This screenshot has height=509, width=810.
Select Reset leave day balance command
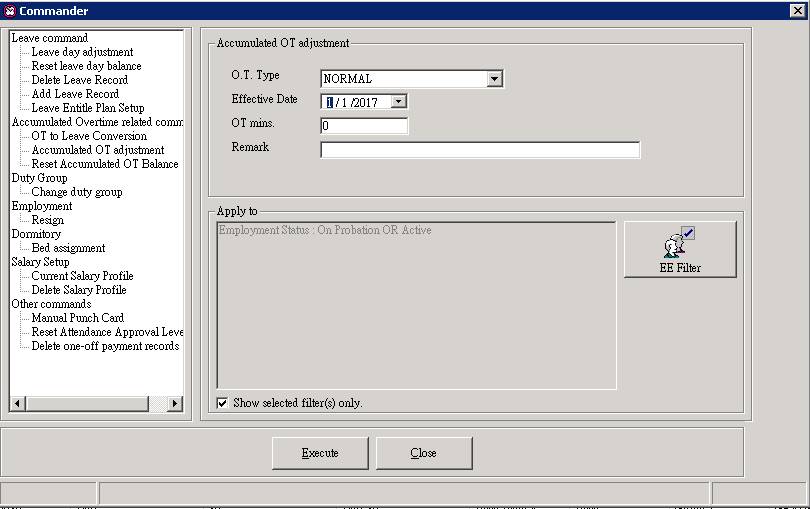(x=86, y=66)
